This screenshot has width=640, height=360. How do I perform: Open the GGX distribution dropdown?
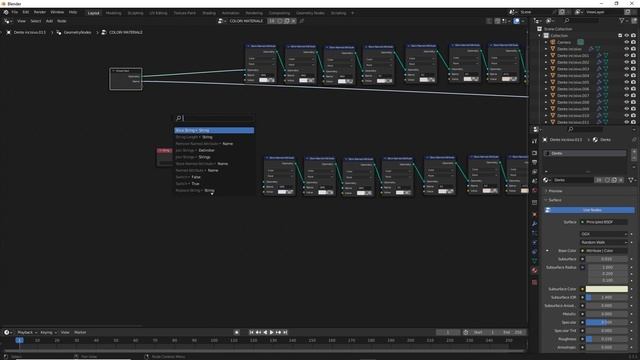(x=604, y=234)
